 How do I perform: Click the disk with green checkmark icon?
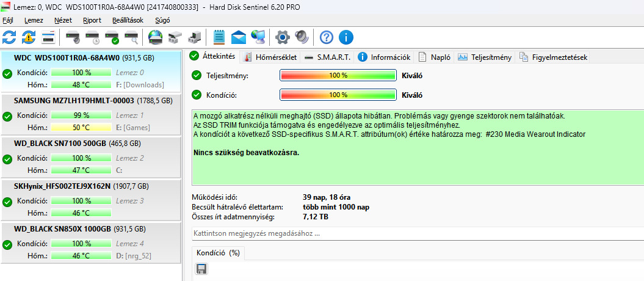click(112, 37)
